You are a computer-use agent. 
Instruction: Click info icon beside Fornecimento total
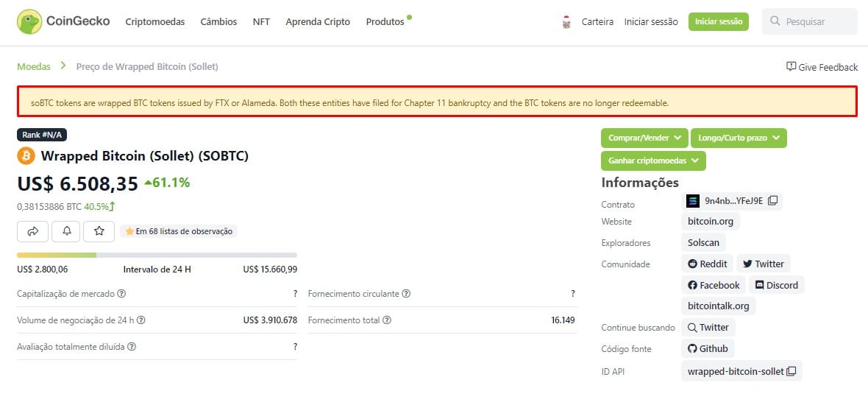pyautogui.click(x=387, y=320)
